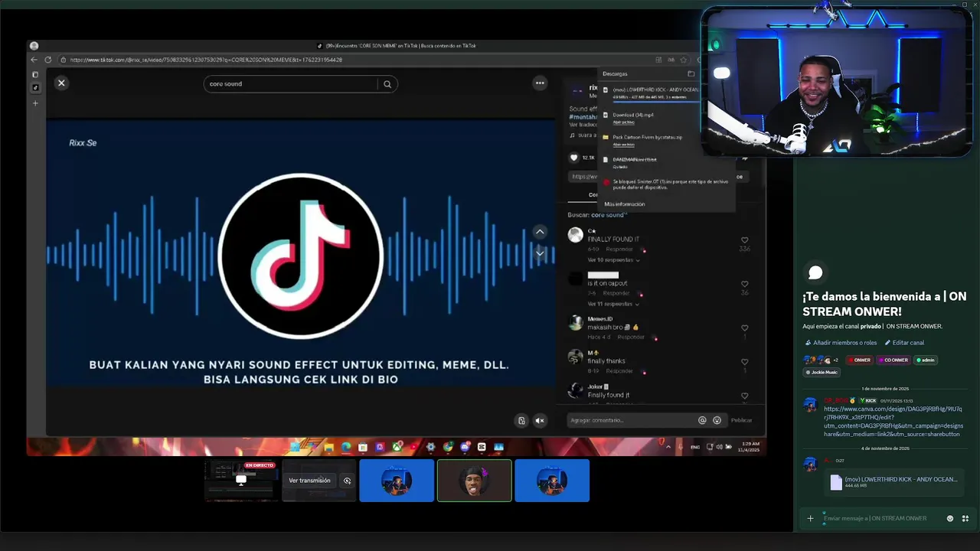980x551 pixels.
Task: Open downloads folder icon in Descargas
Action: click(691, 74)
